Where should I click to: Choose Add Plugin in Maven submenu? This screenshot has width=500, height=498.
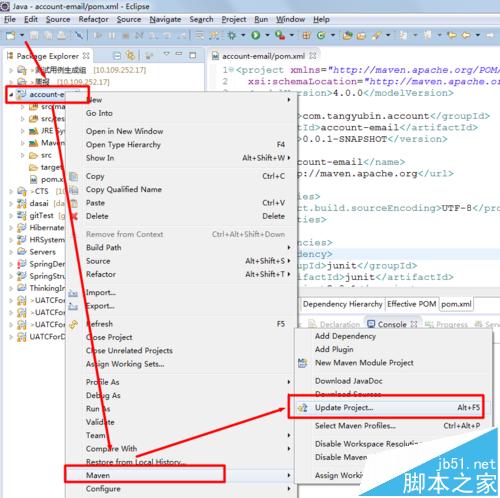coord(334,349)
